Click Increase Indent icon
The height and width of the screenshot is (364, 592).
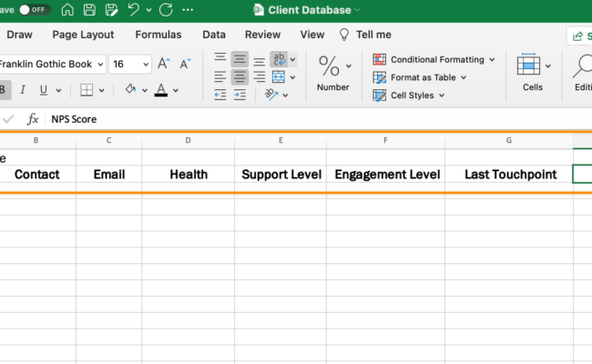(x=240, y=95)
